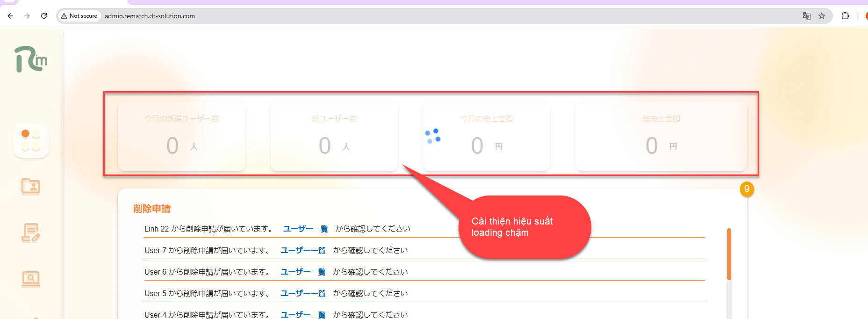Open ユーザー一覧 link for User 7
The image size is (868, 319).
tap(303, 250)
